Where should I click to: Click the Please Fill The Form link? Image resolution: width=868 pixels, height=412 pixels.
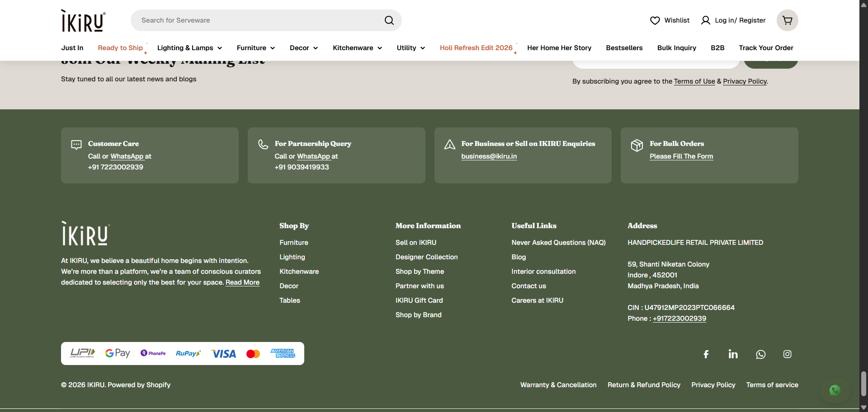(681, 156)
